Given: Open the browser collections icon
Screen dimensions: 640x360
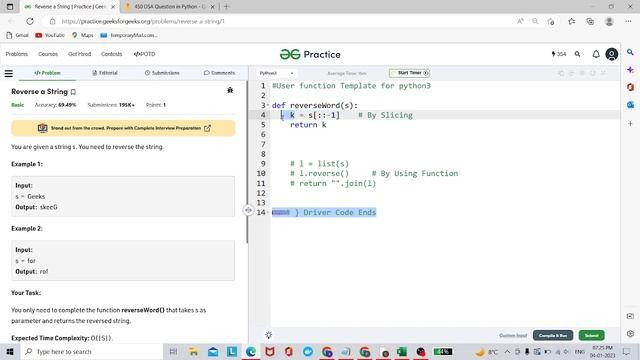Looking at the screenshot, I should coord(590,21).
